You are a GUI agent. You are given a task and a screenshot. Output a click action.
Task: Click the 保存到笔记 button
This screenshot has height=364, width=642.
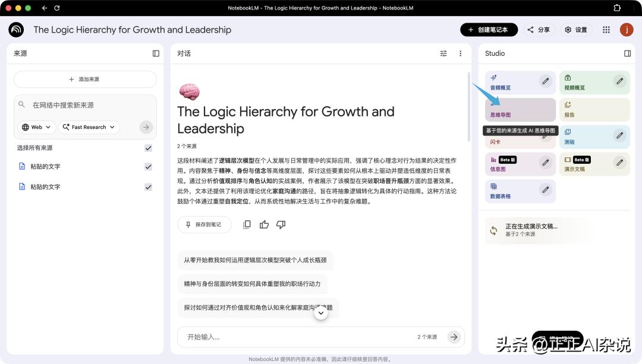click(x=204, y=224)
